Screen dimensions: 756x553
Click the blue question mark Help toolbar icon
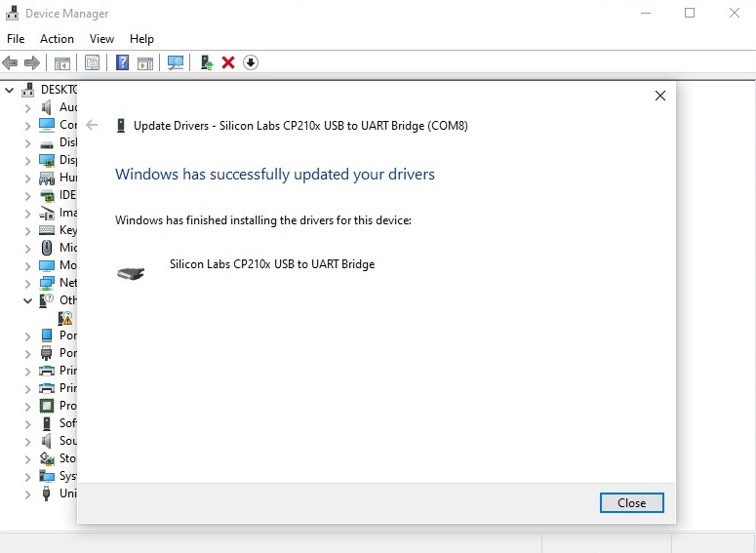point(123,62)
